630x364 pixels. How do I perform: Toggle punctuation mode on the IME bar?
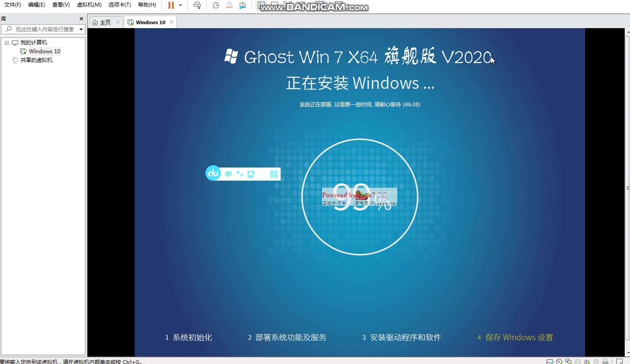(x=240, y=174)
